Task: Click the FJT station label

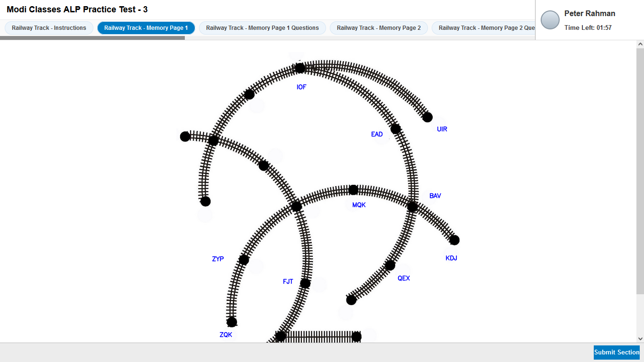Action: (288, 282)
